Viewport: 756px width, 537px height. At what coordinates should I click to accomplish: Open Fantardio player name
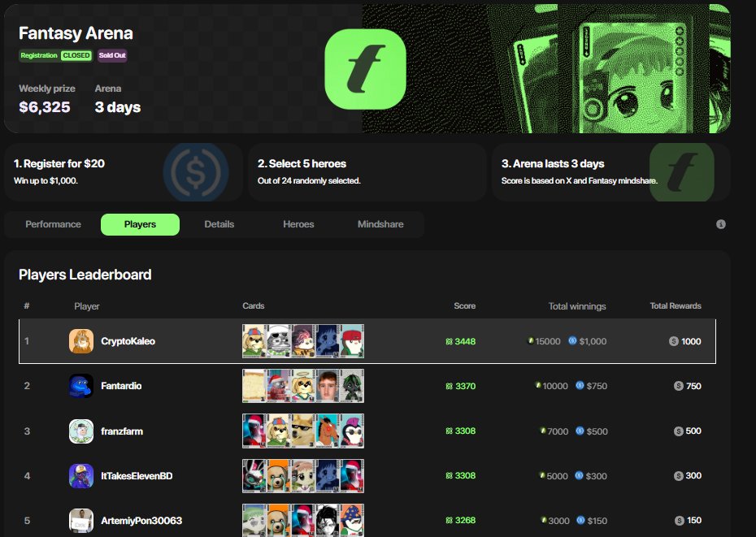[x=121, y=386]
